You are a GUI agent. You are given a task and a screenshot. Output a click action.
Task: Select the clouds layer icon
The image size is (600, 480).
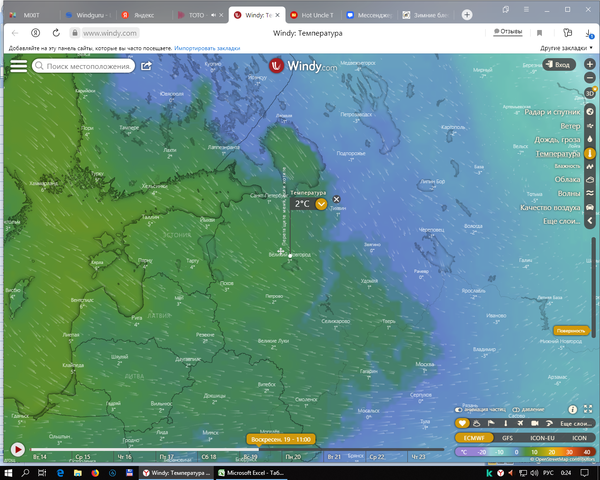tap(589, 180)
